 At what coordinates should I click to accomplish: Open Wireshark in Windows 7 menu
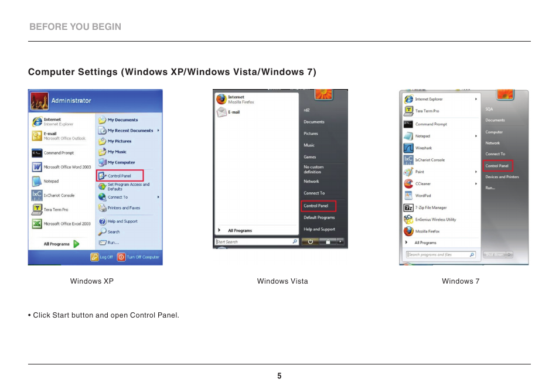click(418, 148)
